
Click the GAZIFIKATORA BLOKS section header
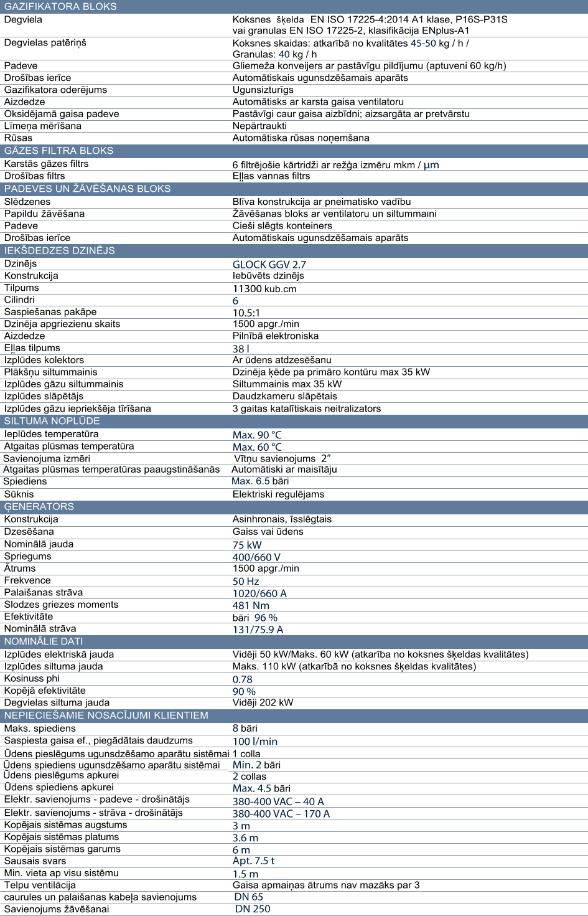294,6
